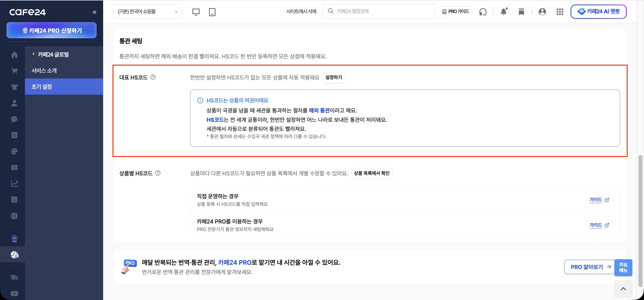Screen dimensions: 644x300
Task: Open 카페24 AI 챗봇 button
Action: 598,12
